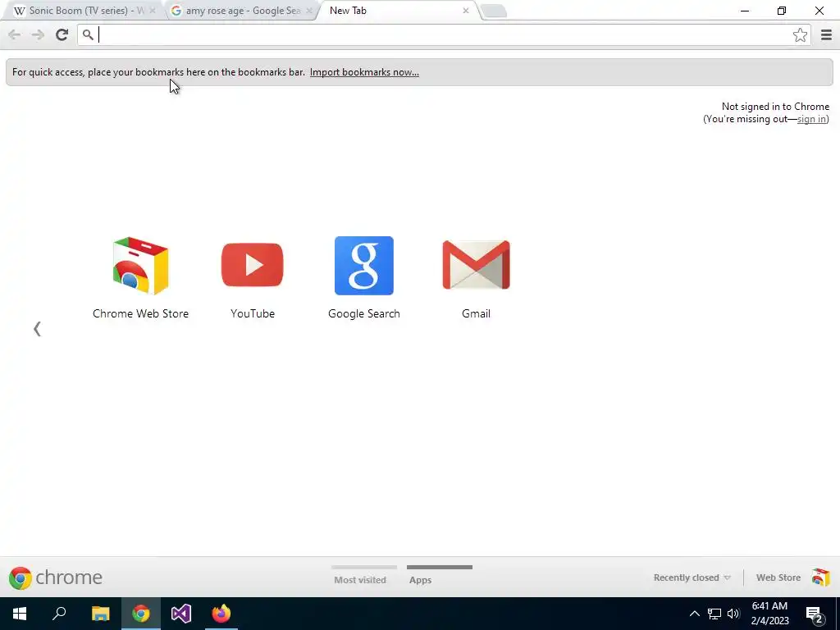
Task: Open the volume control tray icon
Action: pos(733,614)
